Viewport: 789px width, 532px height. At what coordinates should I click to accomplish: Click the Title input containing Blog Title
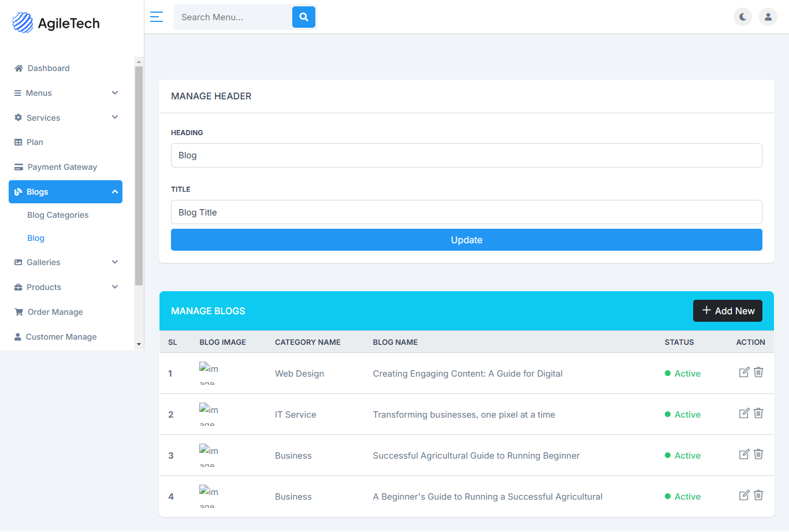[x=467, y=212]
